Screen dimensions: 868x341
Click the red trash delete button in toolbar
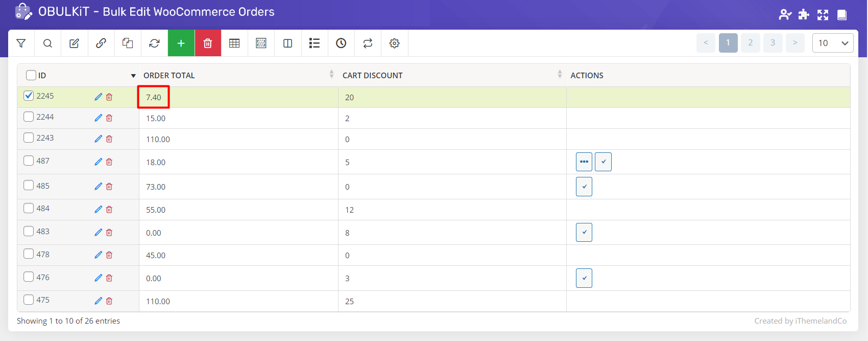pos(208,43)
